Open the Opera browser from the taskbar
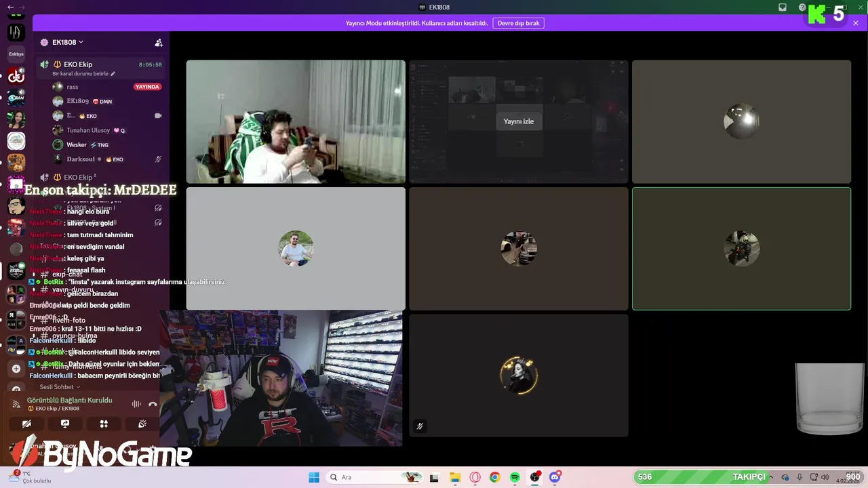The image size is (868, 488). [475, 477]
